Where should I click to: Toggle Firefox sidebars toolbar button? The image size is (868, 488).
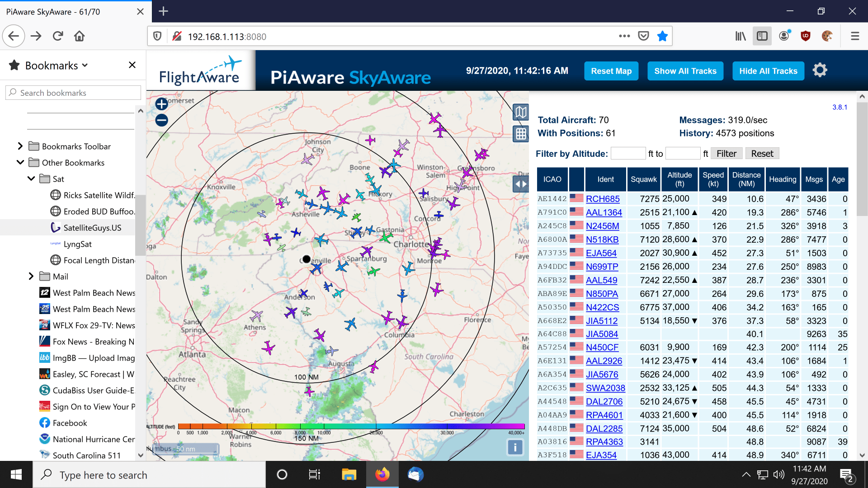pos(762,36)
